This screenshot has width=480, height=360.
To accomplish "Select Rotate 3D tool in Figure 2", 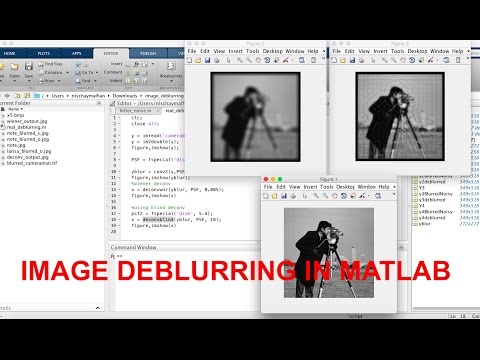I will 267,60.
